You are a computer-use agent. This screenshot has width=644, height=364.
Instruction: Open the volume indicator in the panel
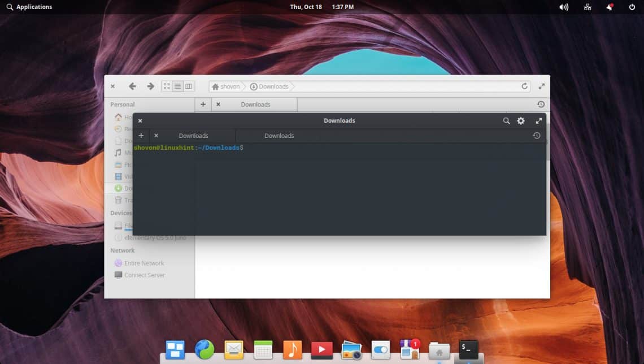click(564, 7)
